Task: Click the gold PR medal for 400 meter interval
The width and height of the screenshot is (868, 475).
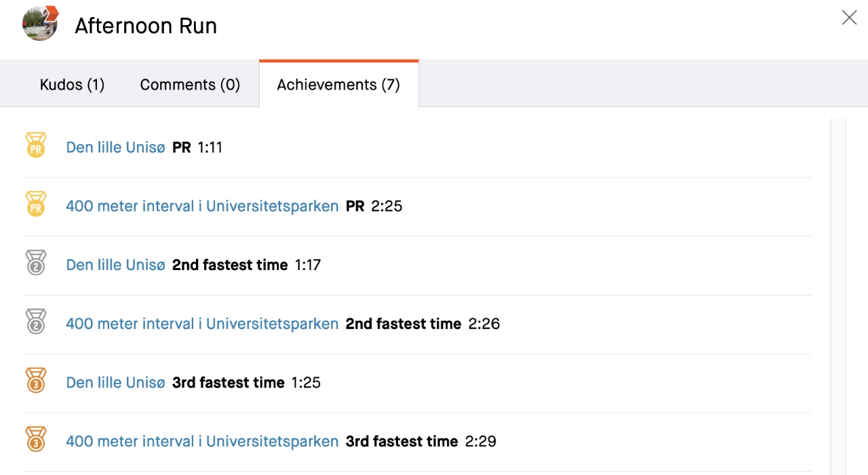Action: (x=35, y=205)
